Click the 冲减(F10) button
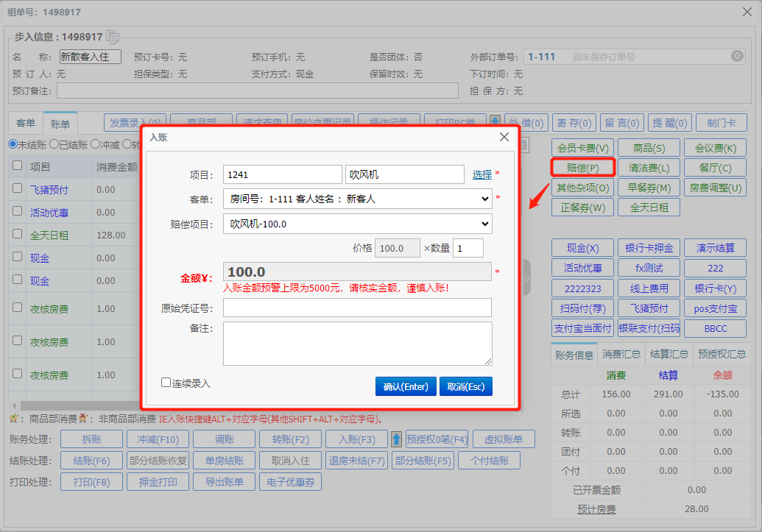Viewport: 762px width, 532px height. pos(158,439)
